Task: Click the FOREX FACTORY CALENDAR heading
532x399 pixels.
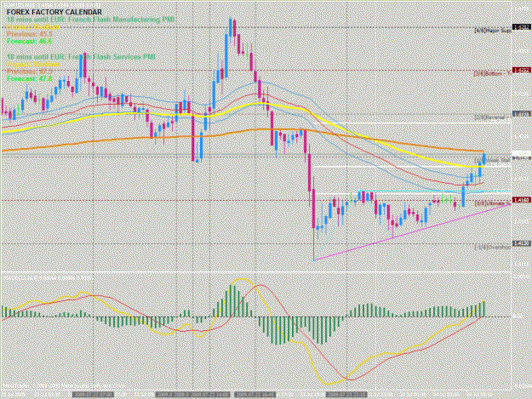Action: pyautogui.click(x=54, y=12)
